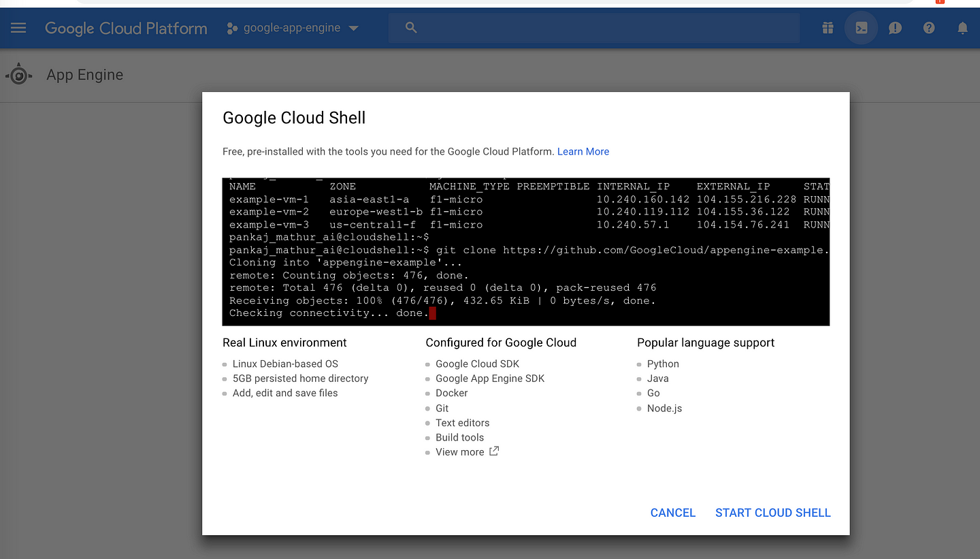Click the Real Linux environment heading

(x=284, y=342)
